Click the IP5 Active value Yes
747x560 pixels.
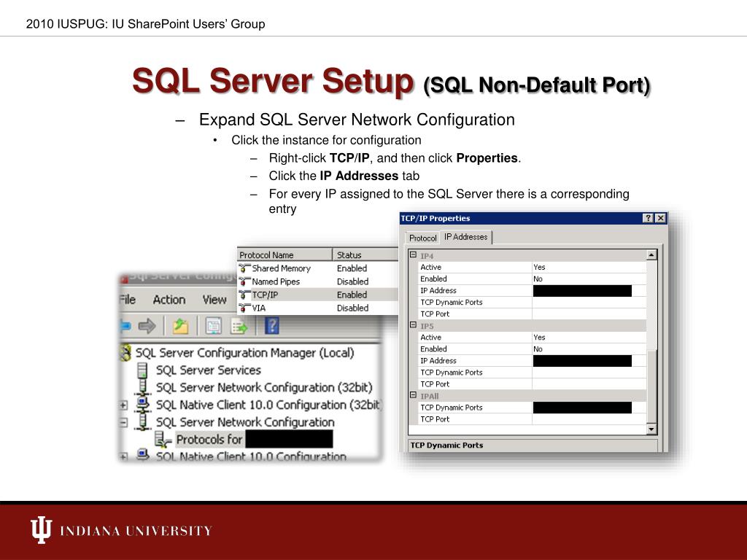(589, 337)
